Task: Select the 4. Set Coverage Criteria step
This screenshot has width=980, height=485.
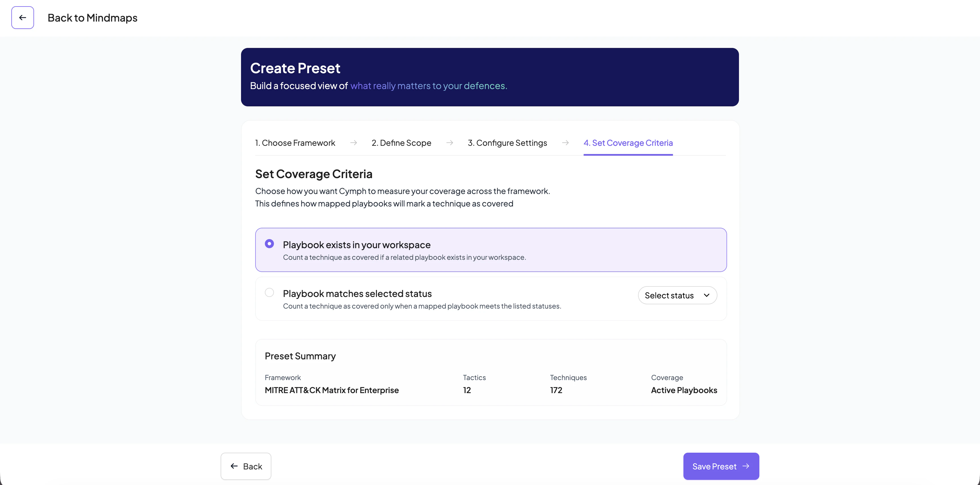Action: (x=628, y=143)
